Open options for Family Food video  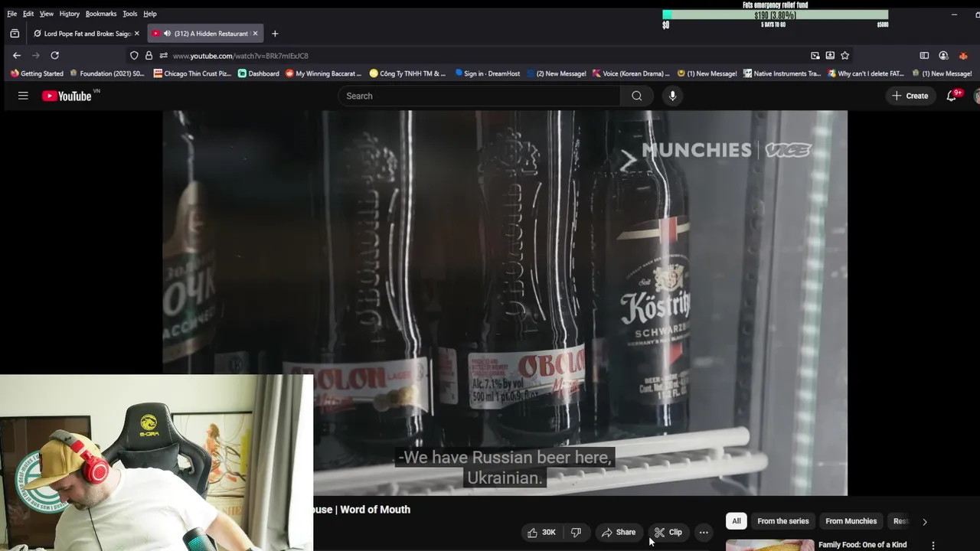933,545
